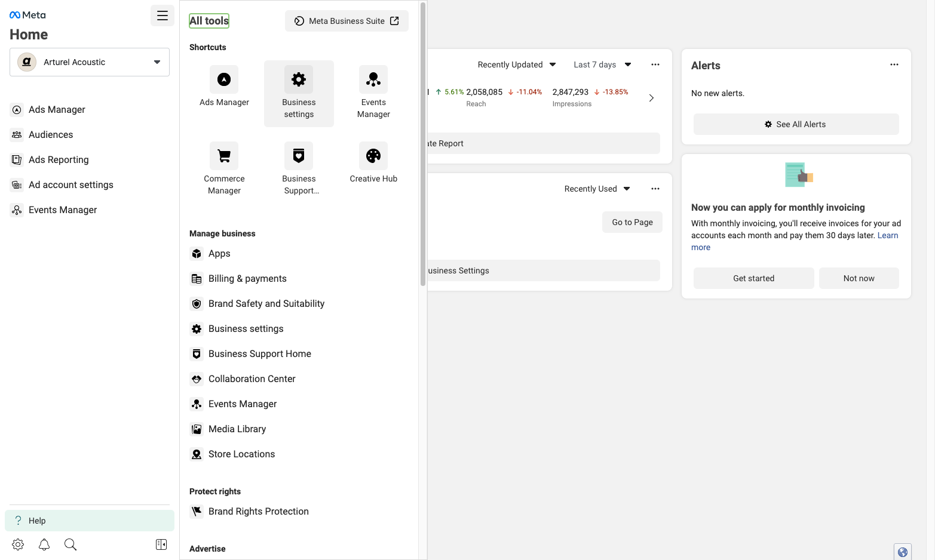935x560 pixels.
Task: Toggle the hamburger menu button
Action: pyautogui.click(x=163, y=16)
